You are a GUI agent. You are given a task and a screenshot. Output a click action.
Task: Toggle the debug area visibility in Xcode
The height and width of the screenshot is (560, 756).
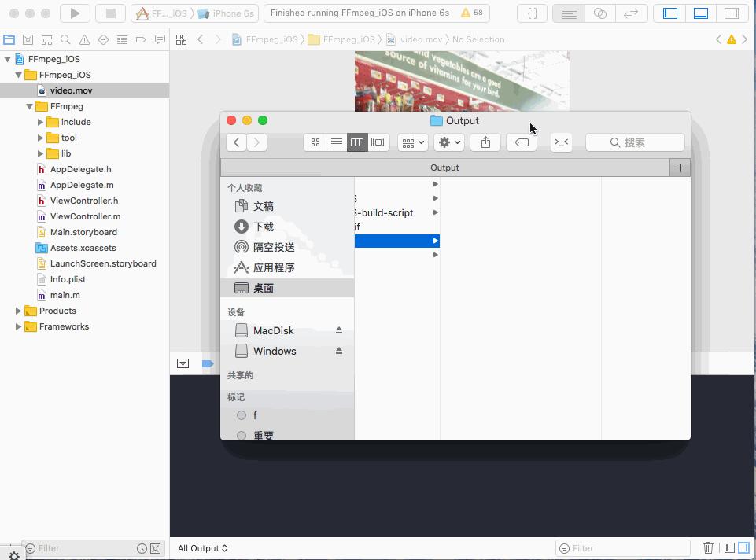(700, 13)
